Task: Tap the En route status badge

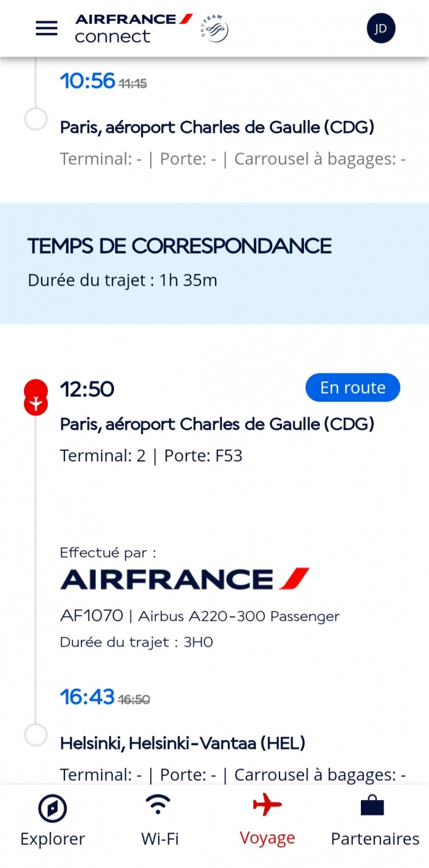Action: pos(352,388)
